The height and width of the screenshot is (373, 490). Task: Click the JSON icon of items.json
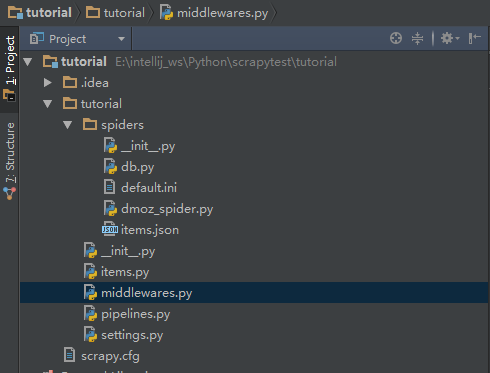110,229
